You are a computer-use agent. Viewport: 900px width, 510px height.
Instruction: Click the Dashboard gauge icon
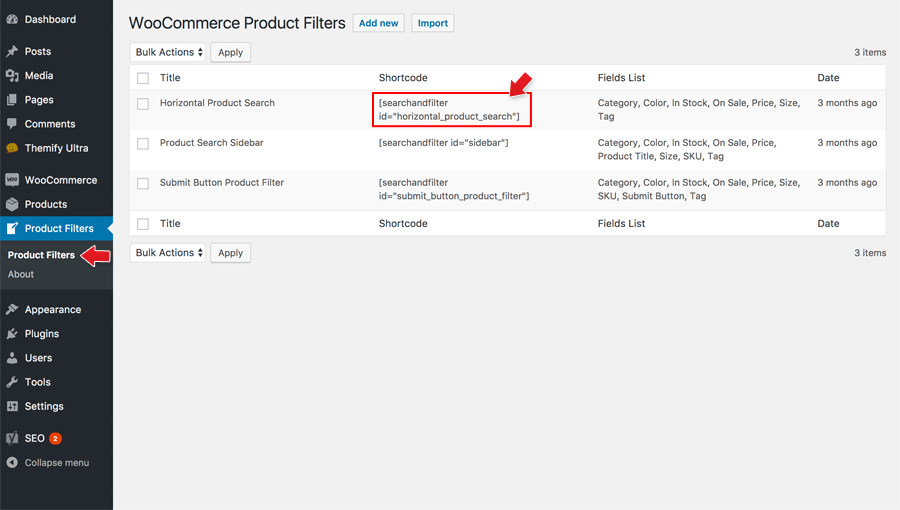pyautogui.click(x=12, y=19)
